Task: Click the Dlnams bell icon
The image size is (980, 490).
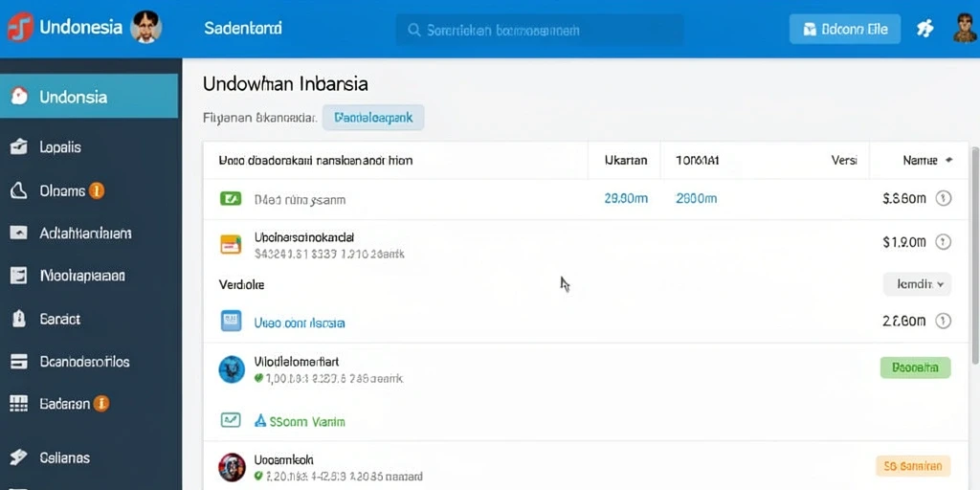Action: (x=19, y=191)
